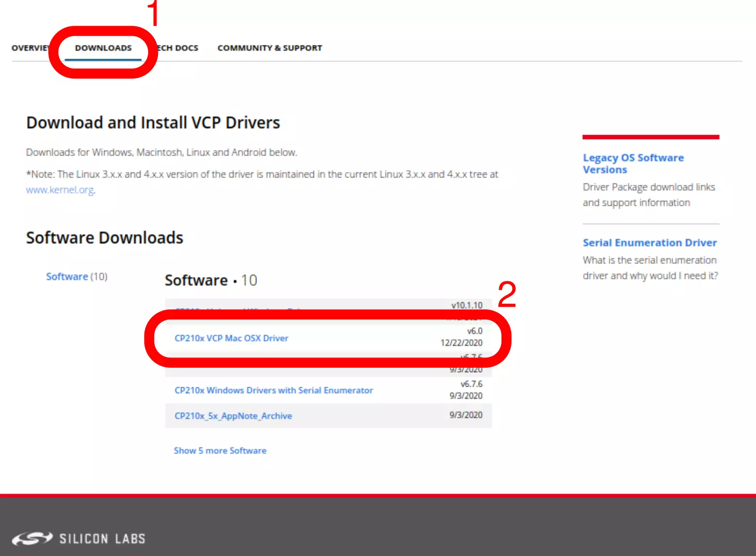Open Legacy OS Software Versions link
The image size is (756, 556).
point(633,163)
